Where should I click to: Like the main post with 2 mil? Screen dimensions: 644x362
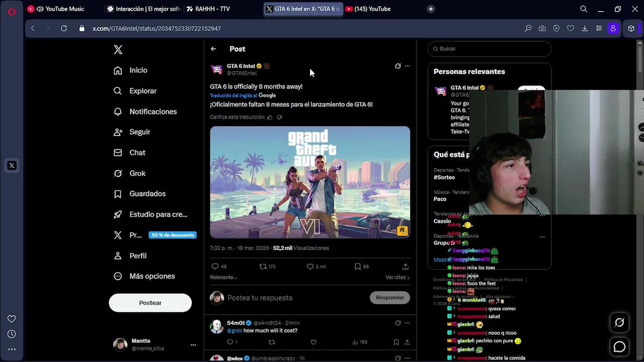click(x=310, y=266)
